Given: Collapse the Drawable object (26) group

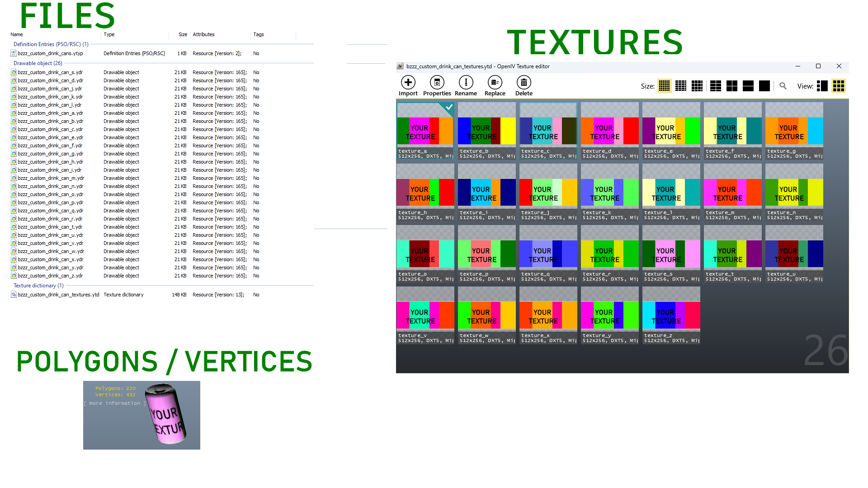Looking at the screenshot, I should [x=38, y=63].
